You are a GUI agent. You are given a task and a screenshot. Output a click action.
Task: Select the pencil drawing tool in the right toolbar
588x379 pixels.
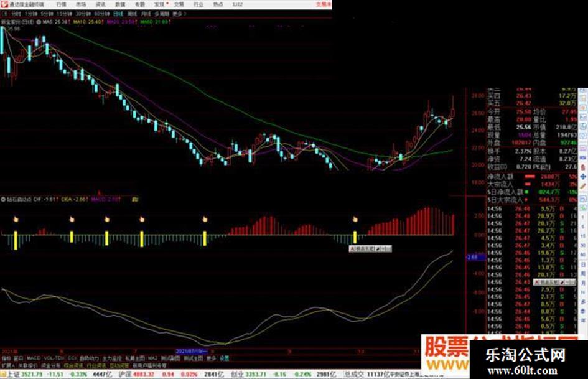coord(583,185)
